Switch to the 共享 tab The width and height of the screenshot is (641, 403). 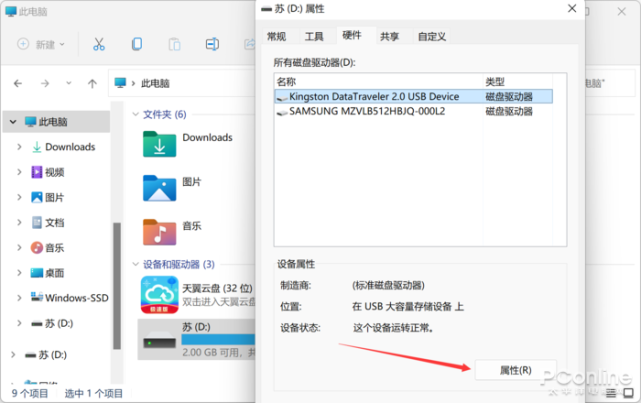tap(390, 36)
